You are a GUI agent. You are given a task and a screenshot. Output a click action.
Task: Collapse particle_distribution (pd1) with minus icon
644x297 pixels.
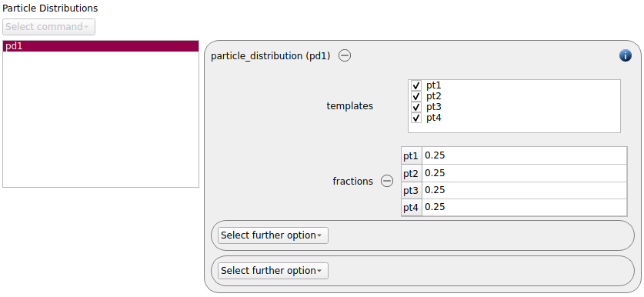click(x=345, y=55)
